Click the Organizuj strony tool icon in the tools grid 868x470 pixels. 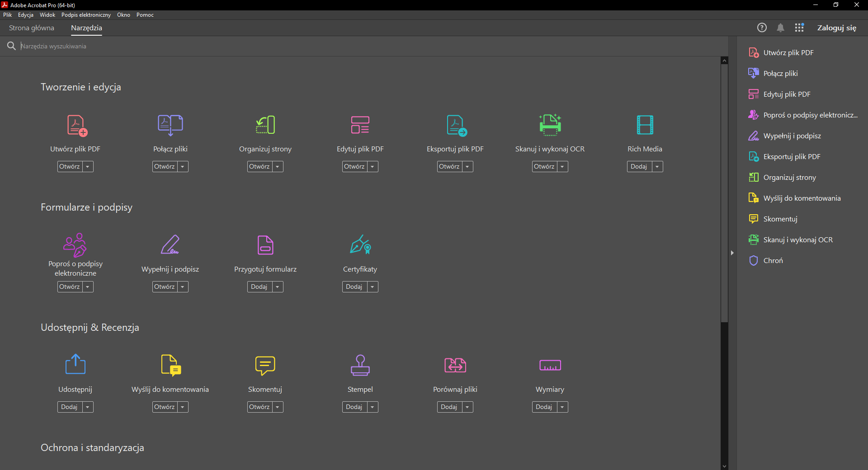tap(265, 125)
